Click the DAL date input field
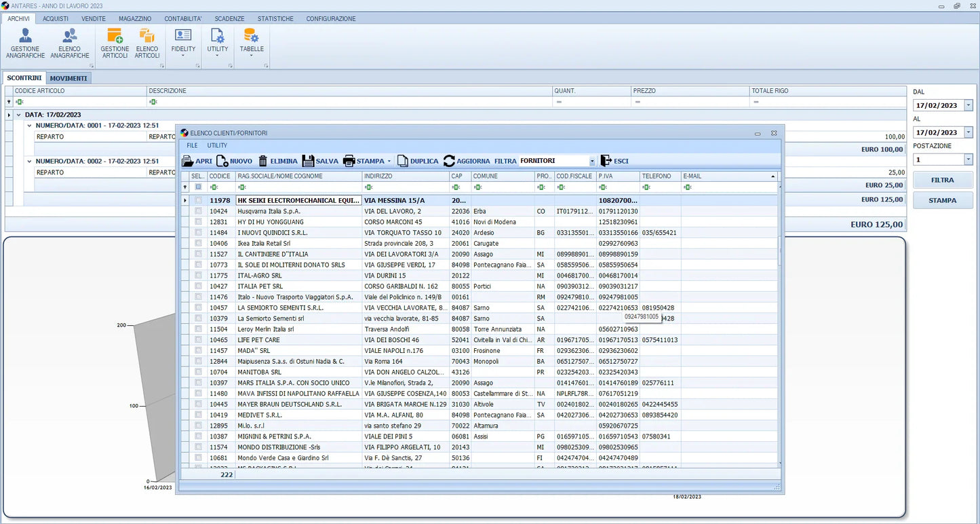 pyautogui.click(x=938, y=105)
